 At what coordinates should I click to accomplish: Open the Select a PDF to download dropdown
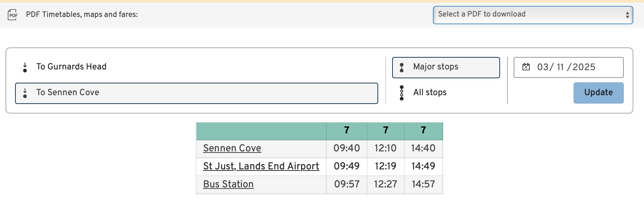click(532, 15)
